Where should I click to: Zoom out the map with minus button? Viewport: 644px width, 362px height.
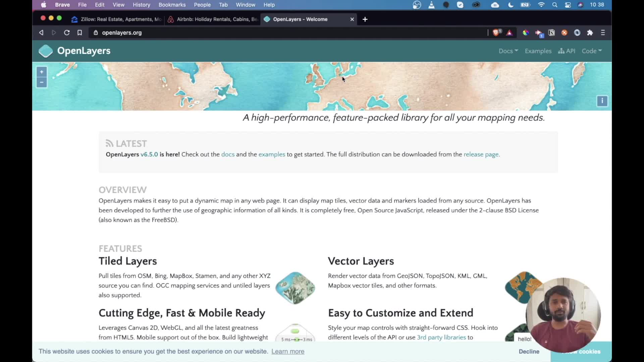click(x=42, y=82)
